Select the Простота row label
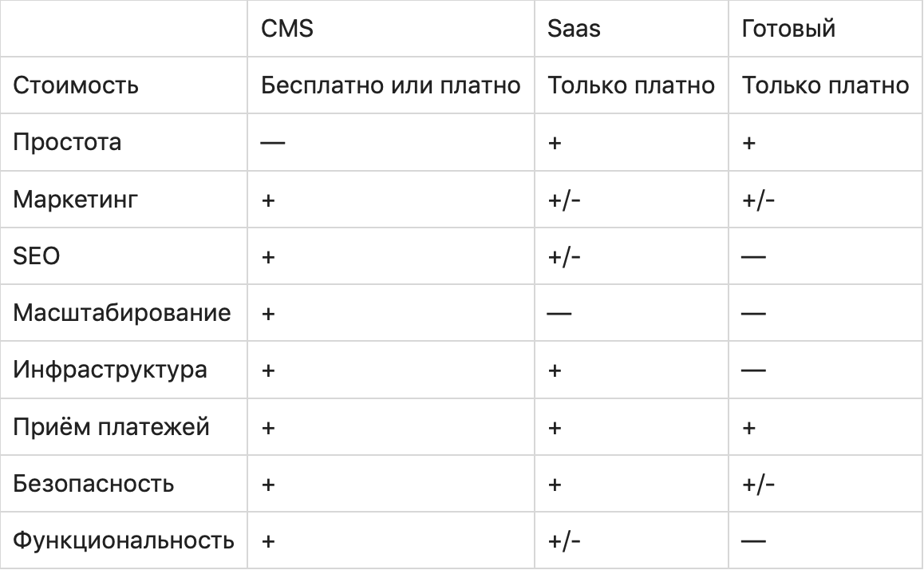 tap(67, 142)
